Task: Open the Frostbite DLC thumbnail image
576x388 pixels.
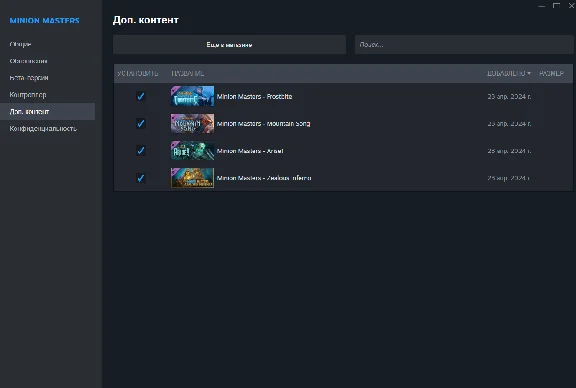Action: 192,96
